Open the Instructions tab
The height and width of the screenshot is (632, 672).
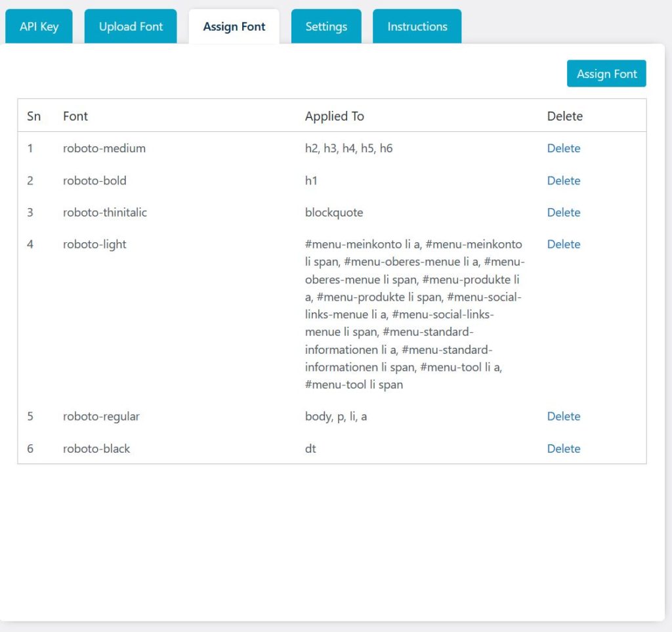point(417,27)
